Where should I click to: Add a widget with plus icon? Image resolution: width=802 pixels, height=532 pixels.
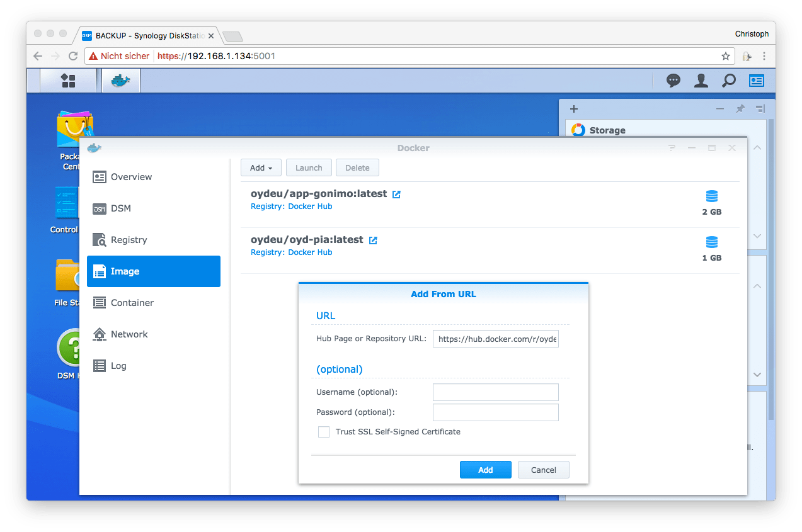pyautogui.click(x=574, y=109)
